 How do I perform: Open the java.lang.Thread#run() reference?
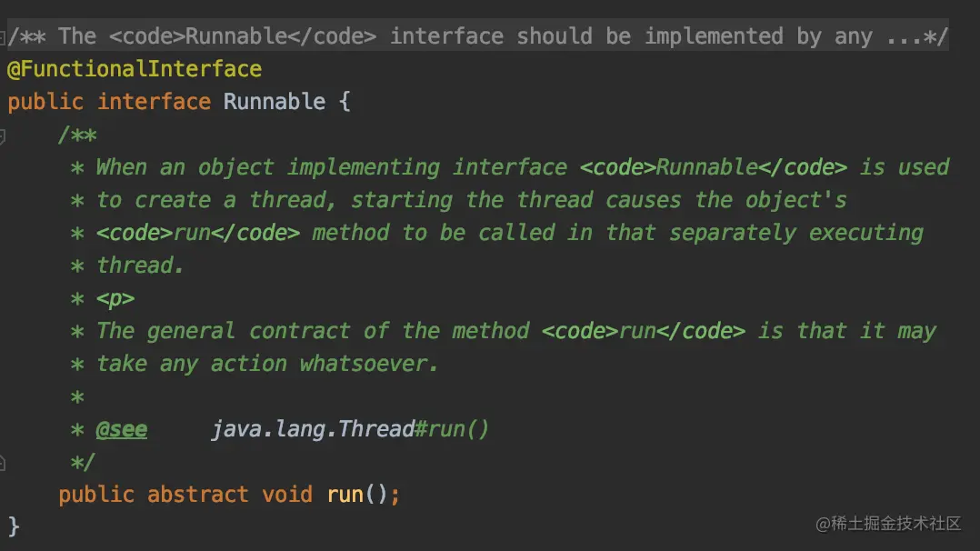[350, 429]
